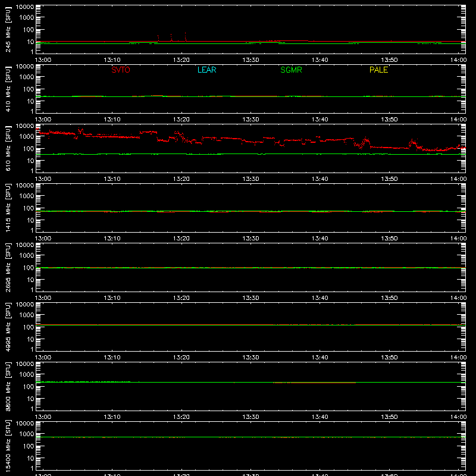Select the 15400 MHz [SFU] axis title
The width and height of the screenshot is (476, 476).
pos(8,446)
